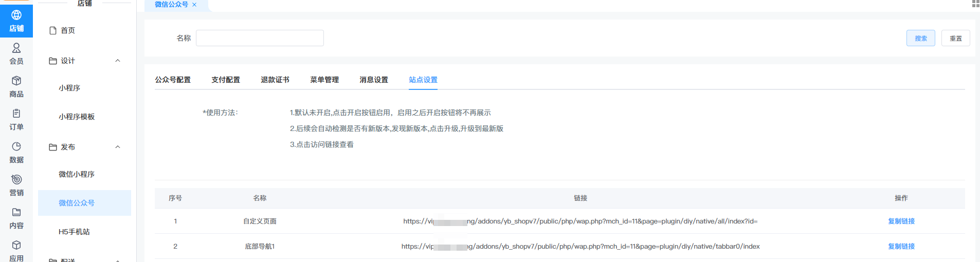Viewport: 980px width, 262px height.
Task: Open the grid menu icon at top right
Action: click(975, 4)
